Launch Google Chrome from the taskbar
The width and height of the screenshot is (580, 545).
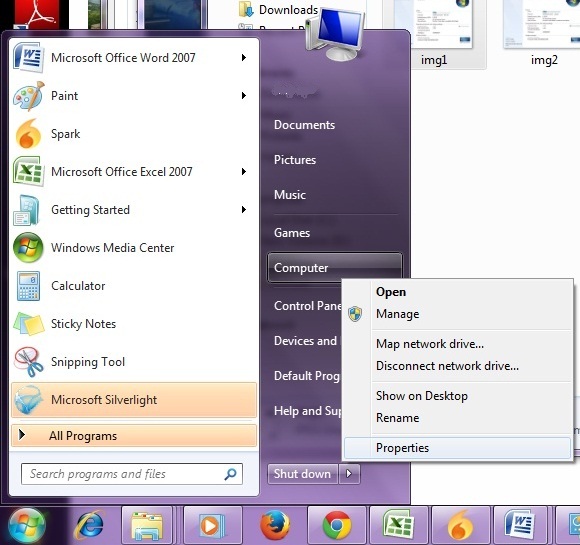337,525
